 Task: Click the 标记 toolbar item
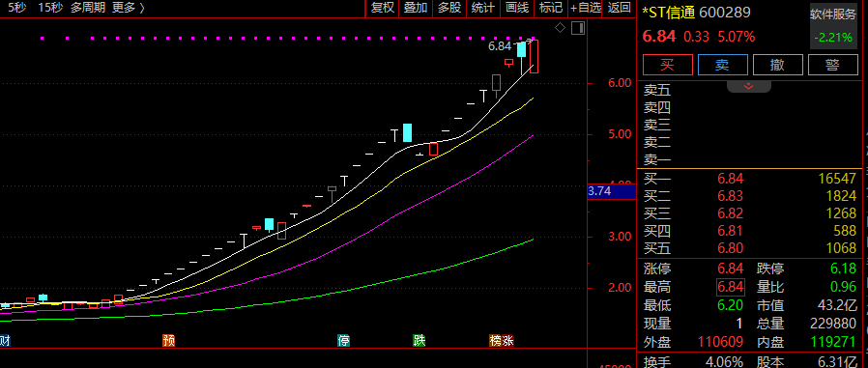(x=551, y=8)
